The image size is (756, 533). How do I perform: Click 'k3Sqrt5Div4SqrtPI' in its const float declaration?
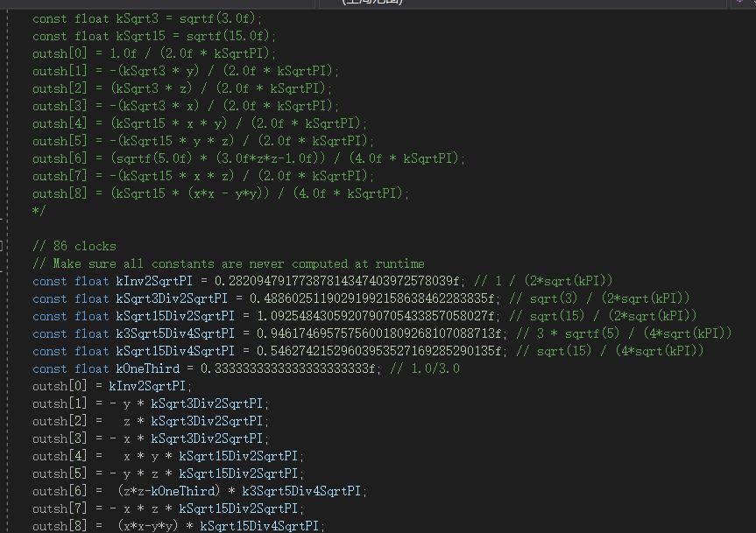[x=175, y=333]
